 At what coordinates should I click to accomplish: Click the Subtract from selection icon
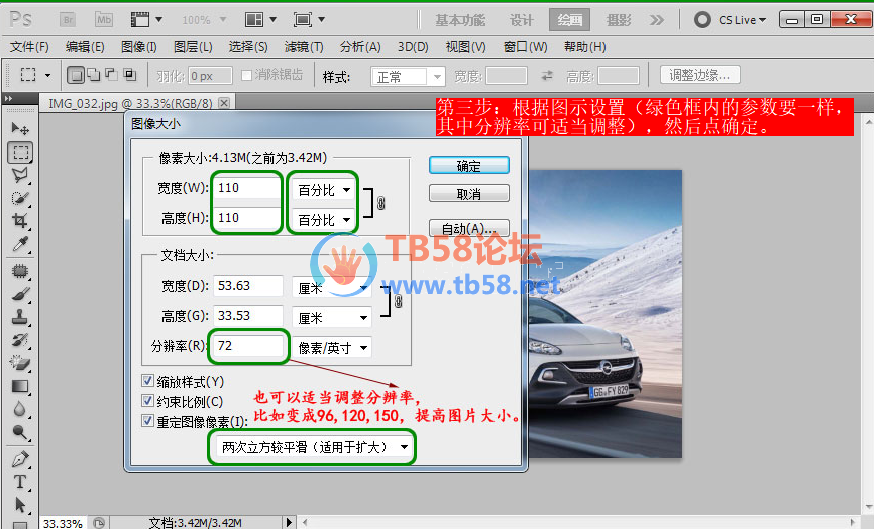tap(111, 74)
